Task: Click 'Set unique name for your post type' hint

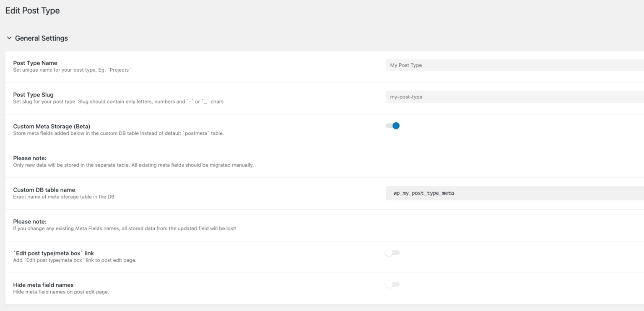Action: 72,70
